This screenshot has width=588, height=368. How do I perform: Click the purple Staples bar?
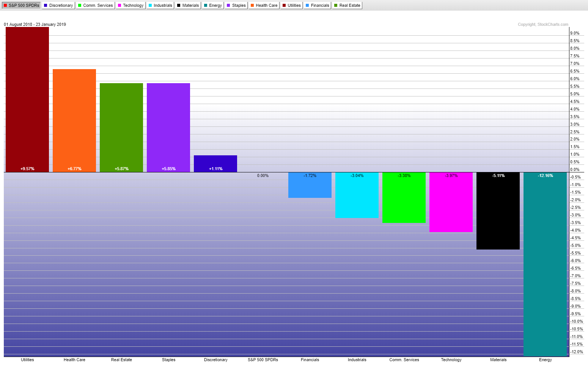pyautogui.click(x=168, y=128)
